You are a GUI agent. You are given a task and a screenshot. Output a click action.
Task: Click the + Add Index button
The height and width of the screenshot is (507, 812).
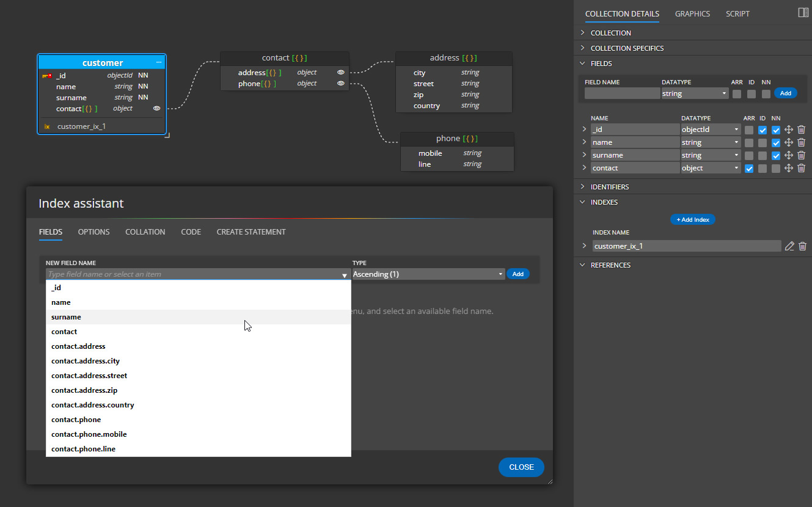point(692,219)
